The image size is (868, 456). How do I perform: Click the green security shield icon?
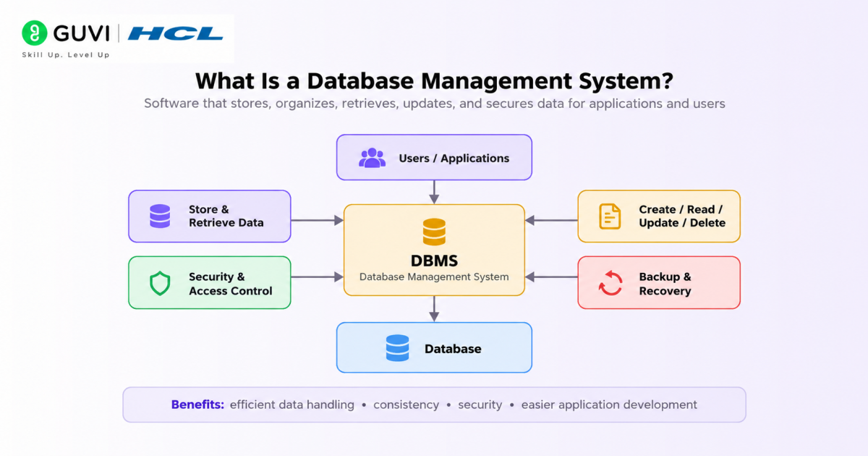tap(160, 283)
